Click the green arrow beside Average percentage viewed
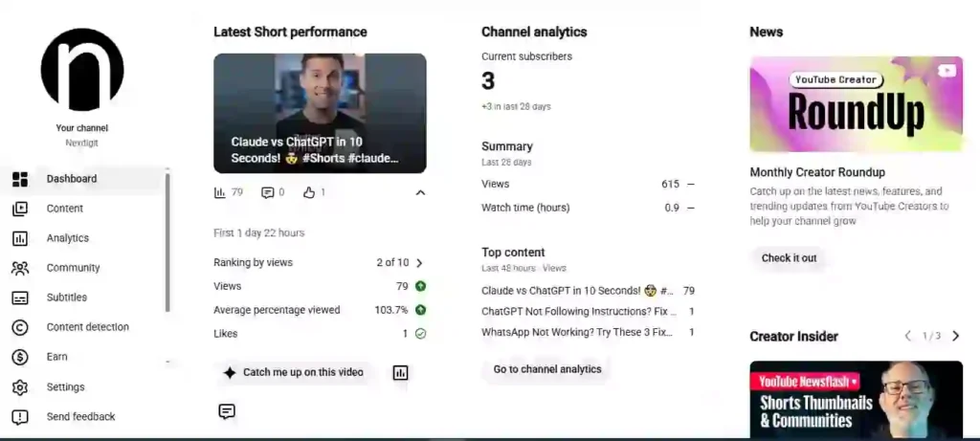Screen dimensions: 980x441 [x=421, y=310]
